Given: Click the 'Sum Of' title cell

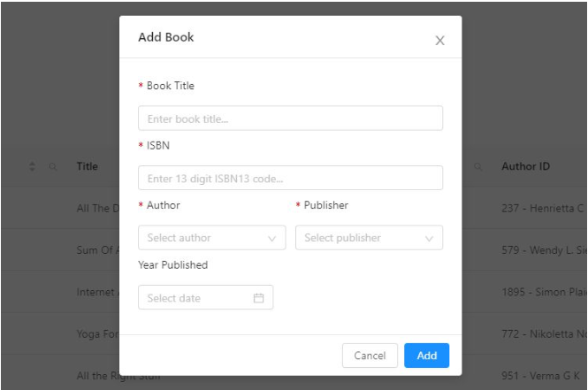Looking at the screenshot, I should click(x=97, y=250).
